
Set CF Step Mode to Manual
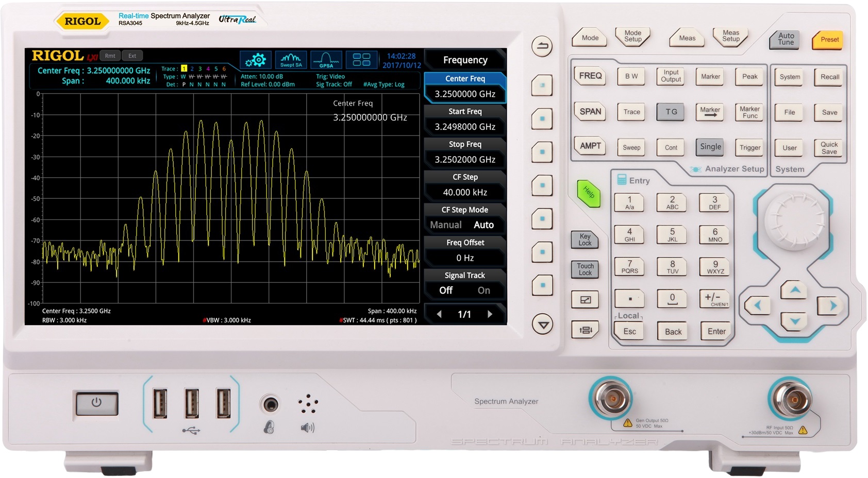(446, 225)
